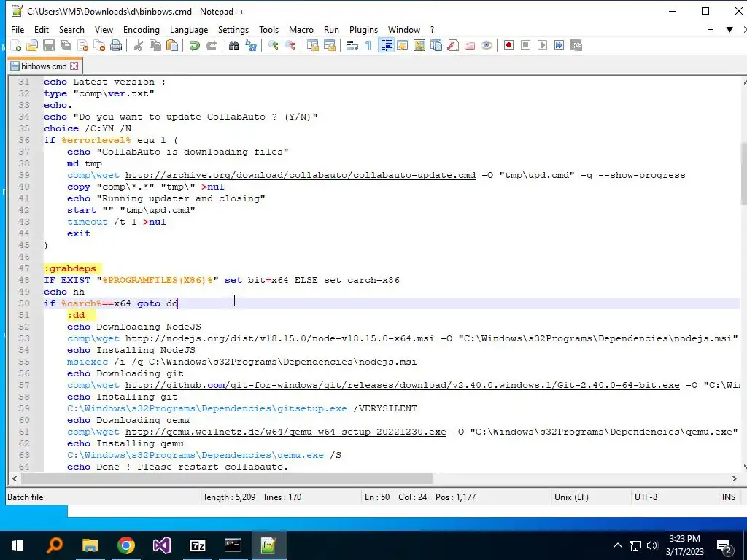Open the Replace dialog toolbar icon
The image size is (747, 560).
coord(251,45)
